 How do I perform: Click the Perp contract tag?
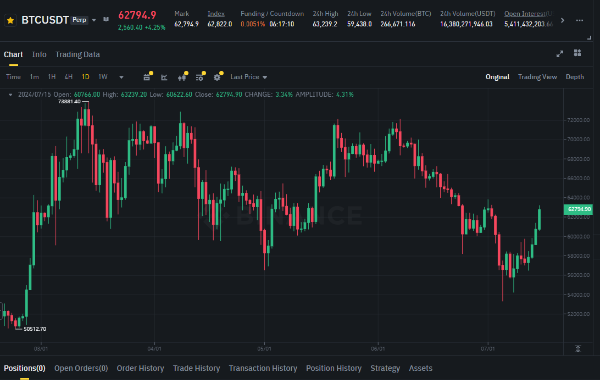pyautogui.click(x=79, y=20)
